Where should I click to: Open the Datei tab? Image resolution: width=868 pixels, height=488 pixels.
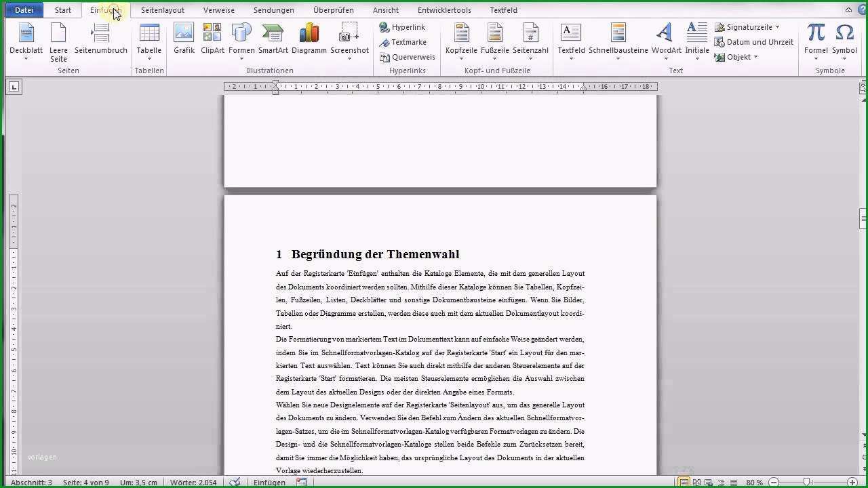[24, 10]
